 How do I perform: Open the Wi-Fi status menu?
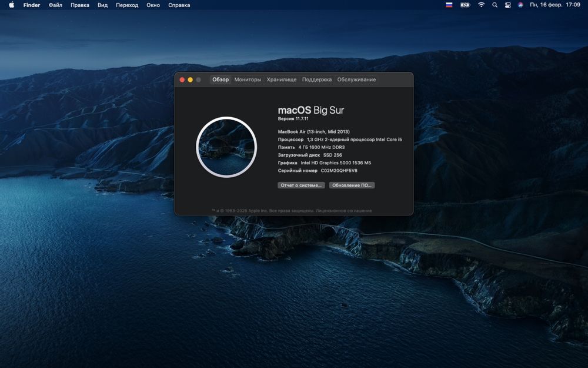pos(481,5)
